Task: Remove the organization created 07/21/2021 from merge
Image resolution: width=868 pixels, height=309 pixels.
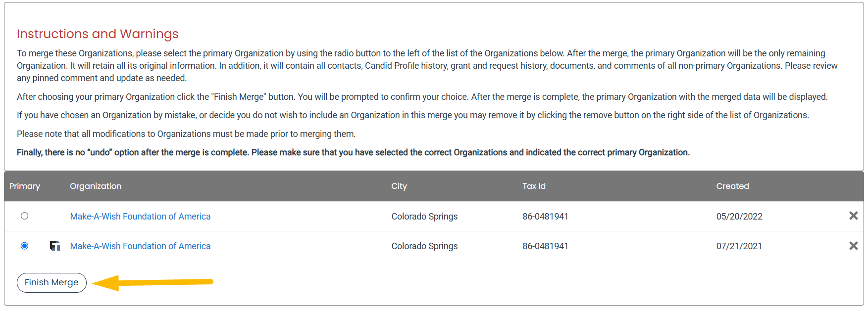Action: pos(853,246)
